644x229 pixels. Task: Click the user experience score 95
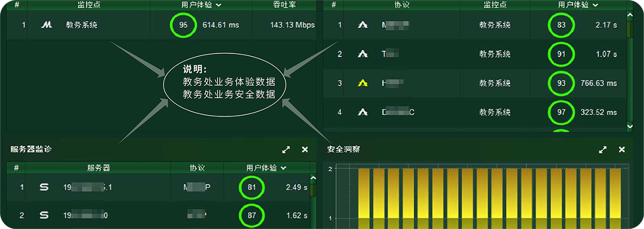coord(183,25)
